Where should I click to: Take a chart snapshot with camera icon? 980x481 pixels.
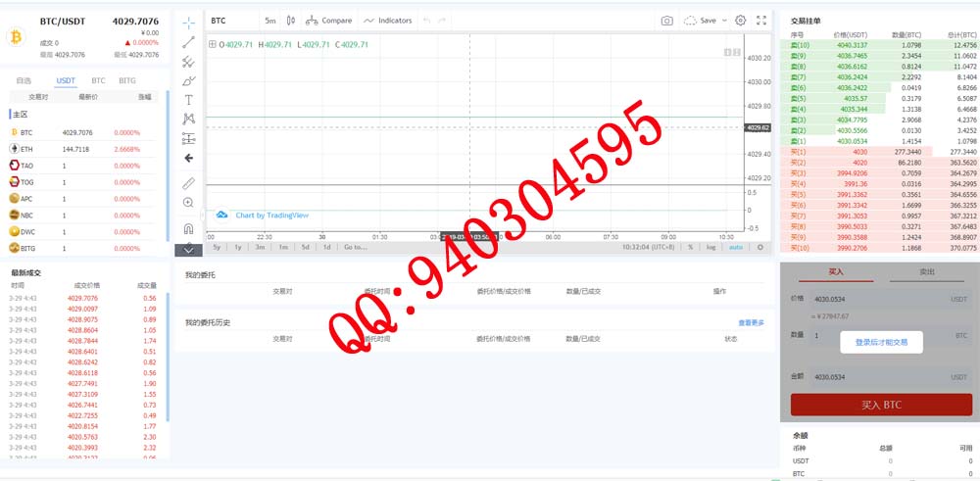coord(666,21)
